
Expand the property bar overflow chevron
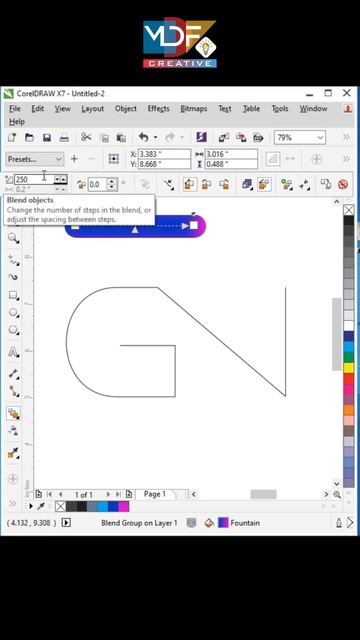click(x=346, y=159)
